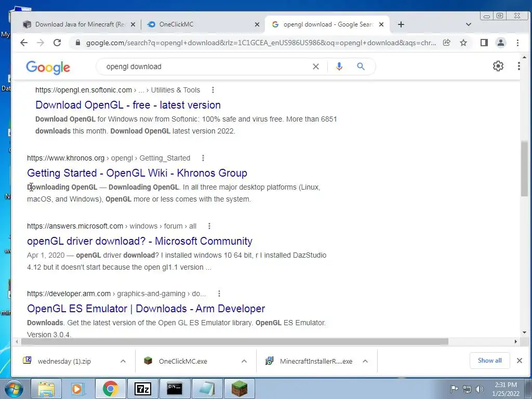The height and width of the screenshot is (399, 532).
Task: Open the notepad taskbar item
Action: click(x=207, y=389)
